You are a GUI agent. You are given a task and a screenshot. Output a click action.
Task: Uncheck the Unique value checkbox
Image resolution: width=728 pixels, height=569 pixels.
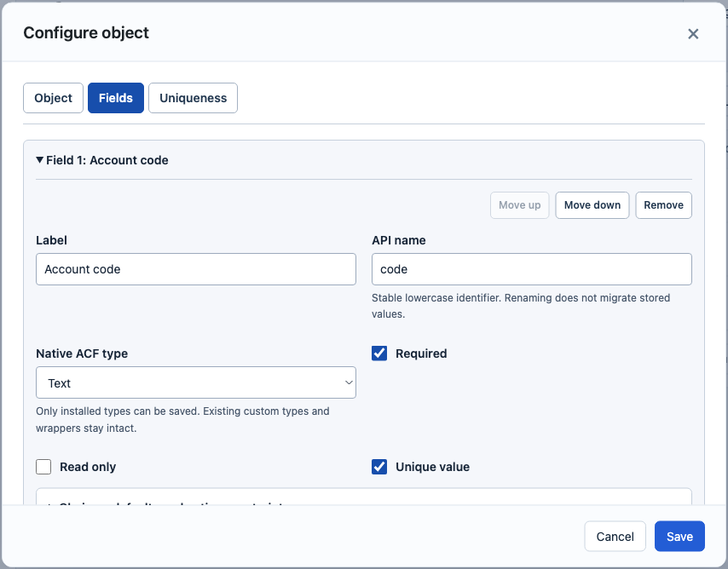coord(379,467)
